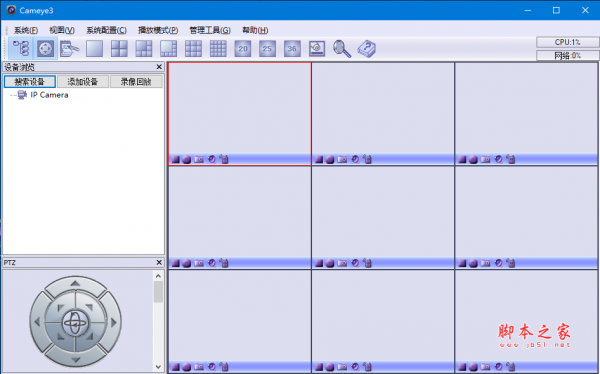Image resolution: width=600 pixels, height=374 pixels.
Task: Move camera up-right with PTZ diagonal arrow
Action: 90,307
